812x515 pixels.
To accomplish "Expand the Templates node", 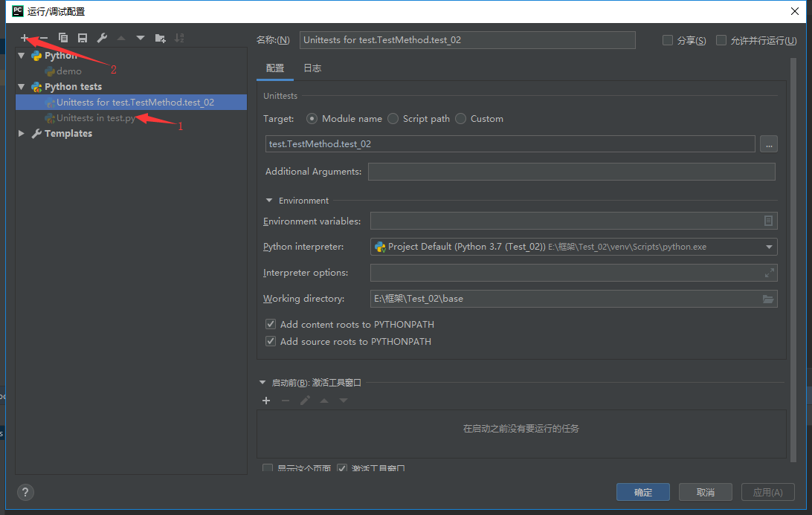I will [22, 133].
